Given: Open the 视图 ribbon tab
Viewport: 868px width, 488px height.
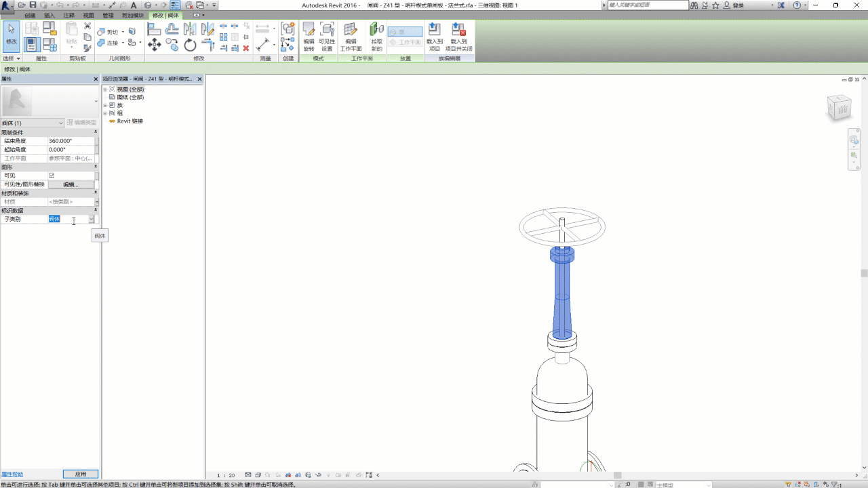Looking at the screenshot, I should point(89,15).
